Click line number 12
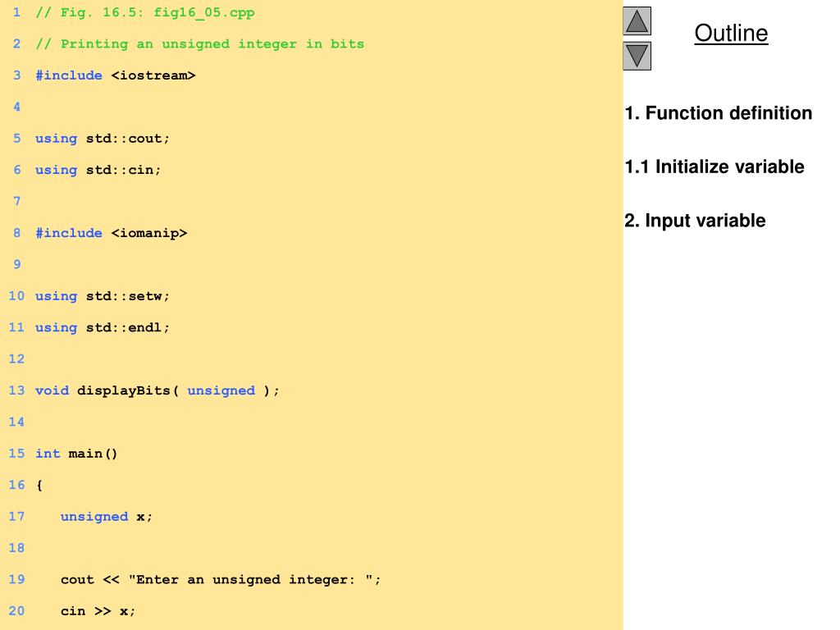The image size is (840, 630). [16, 359]
